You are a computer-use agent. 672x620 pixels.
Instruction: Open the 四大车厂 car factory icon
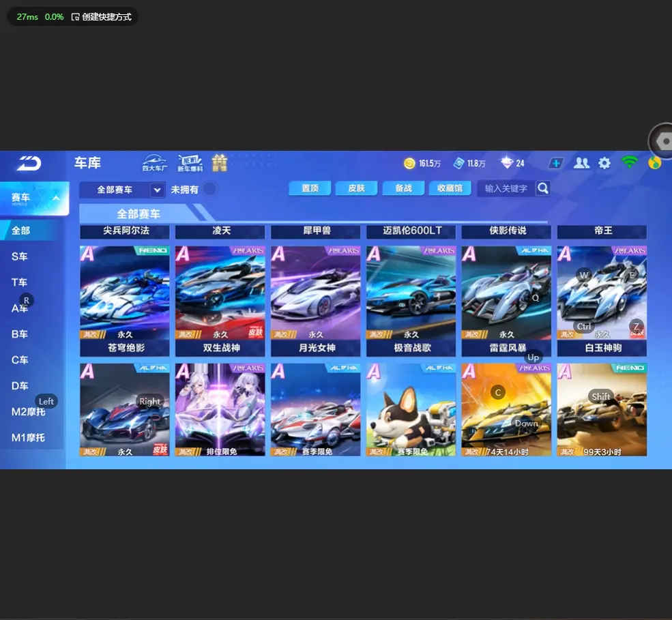pyautogui.click(x=155, y=163)
